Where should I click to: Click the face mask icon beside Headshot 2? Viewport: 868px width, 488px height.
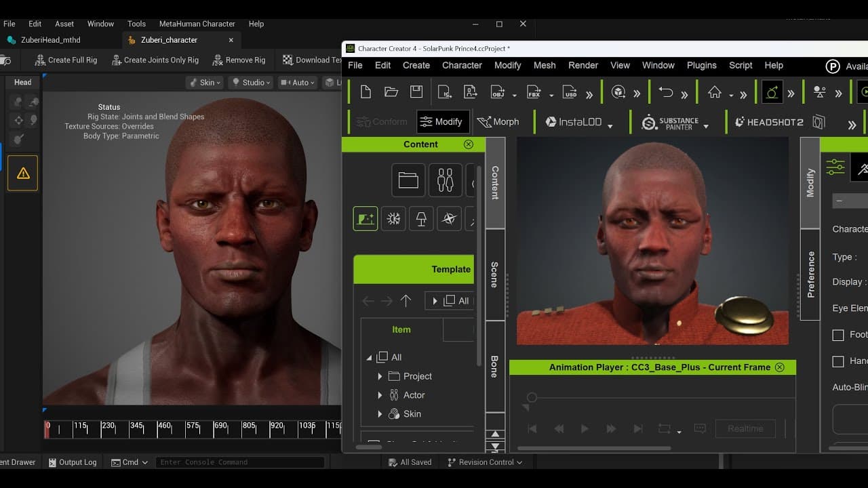click(x=818, y=122)
